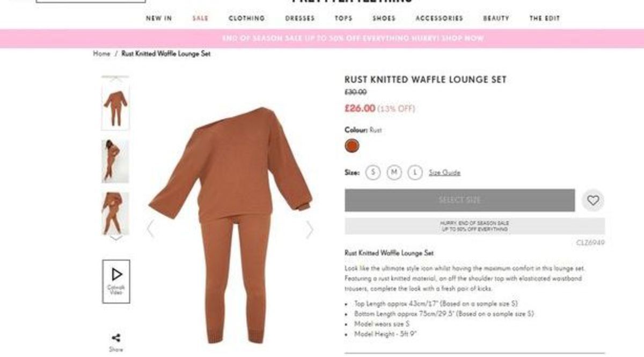
Task: Play the Catwalk Video
Action: [x=116, y=281]
